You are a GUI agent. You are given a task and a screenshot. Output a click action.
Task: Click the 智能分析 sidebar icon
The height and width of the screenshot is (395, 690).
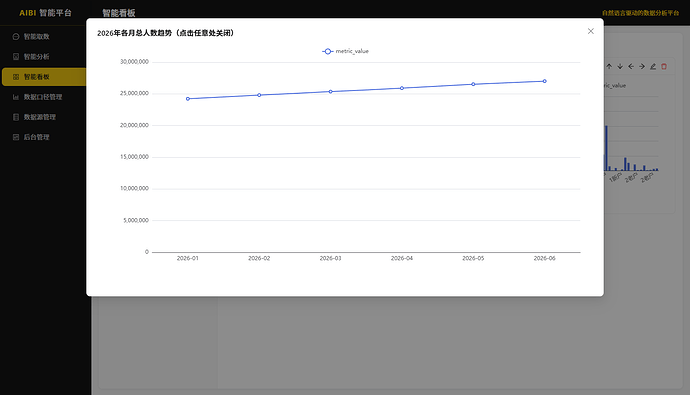click(16, 57)
